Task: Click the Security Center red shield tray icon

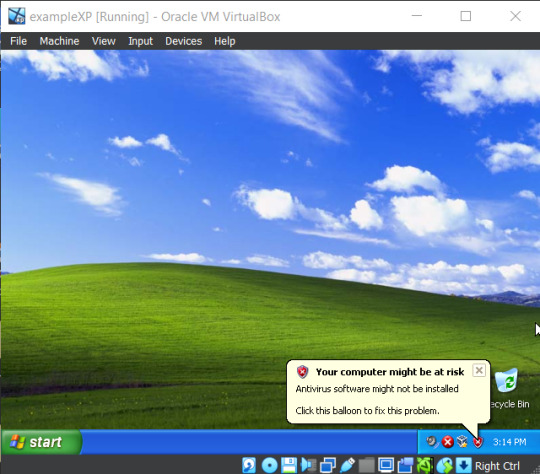Action: click(478, 442)
